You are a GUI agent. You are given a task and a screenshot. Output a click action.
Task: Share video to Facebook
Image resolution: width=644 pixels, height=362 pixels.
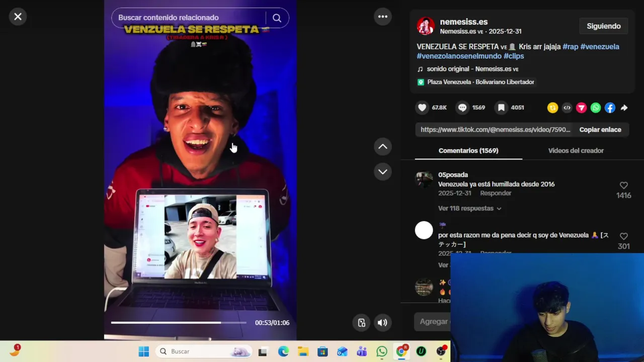click(x=610, y=108)
